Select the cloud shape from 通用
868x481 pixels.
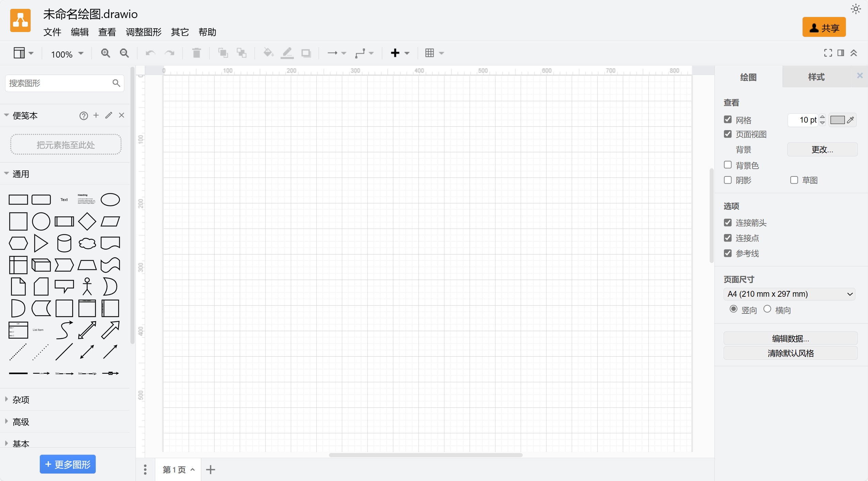(x=87, y=243)
